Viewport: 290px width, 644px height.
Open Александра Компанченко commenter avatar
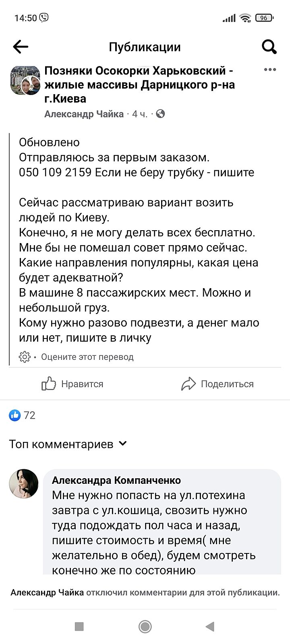pos(24,483)
